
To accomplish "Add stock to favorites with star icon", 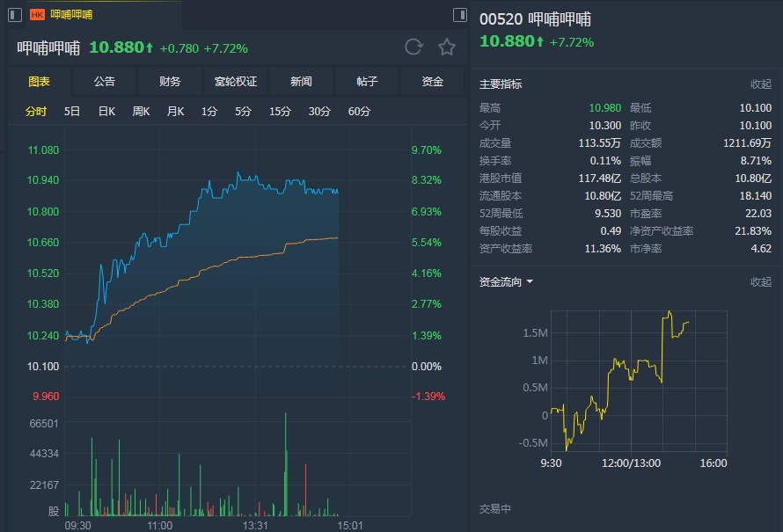I will click(x=447, y=47).
